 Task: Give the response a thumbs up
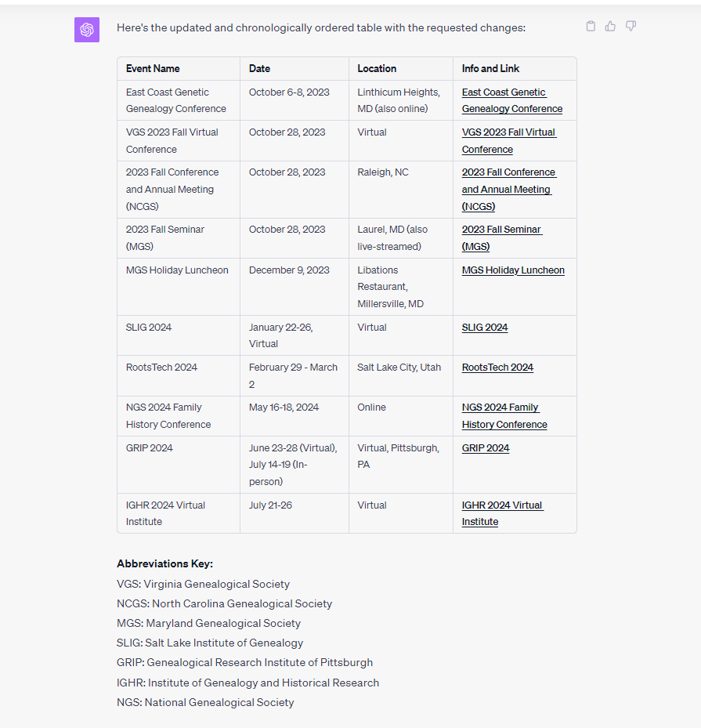tap(610, 26)
